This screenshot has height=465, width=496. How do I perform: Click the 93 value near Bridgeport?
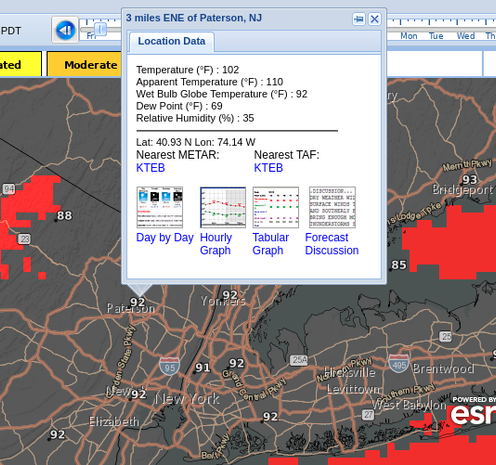point(469,180)
